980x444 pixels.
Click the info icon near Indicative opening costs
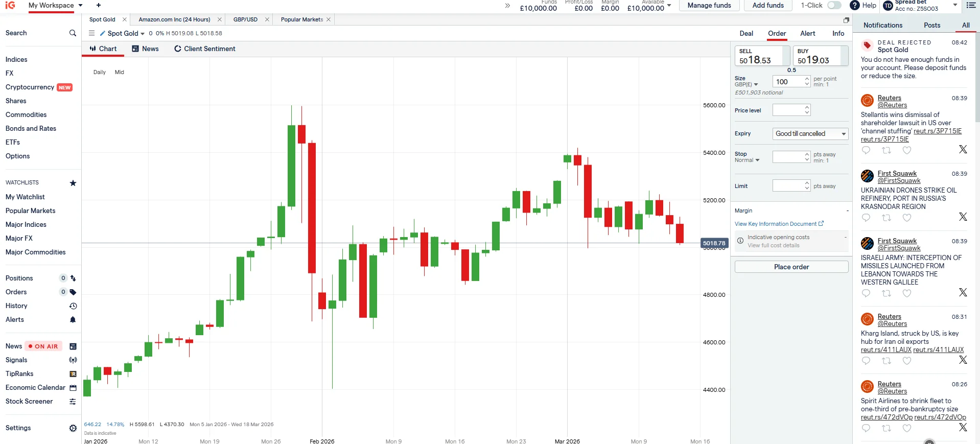click(x=740, y=241)
